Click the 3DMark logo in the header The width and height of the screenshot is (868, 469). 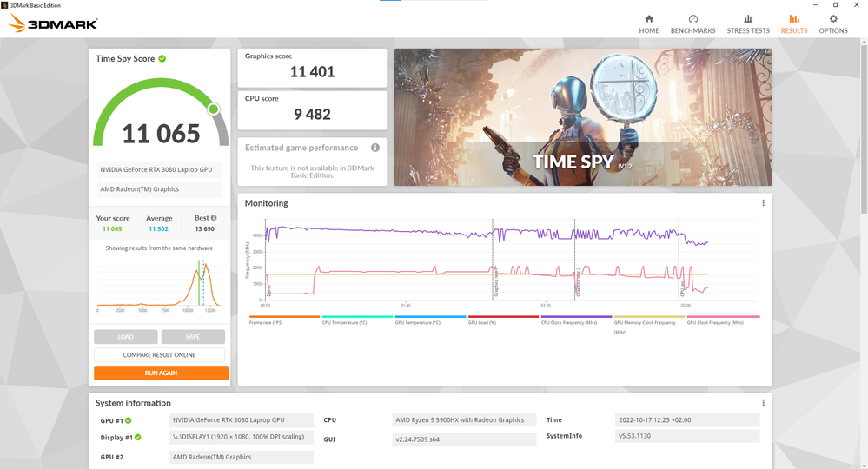[x=53, y=24]
